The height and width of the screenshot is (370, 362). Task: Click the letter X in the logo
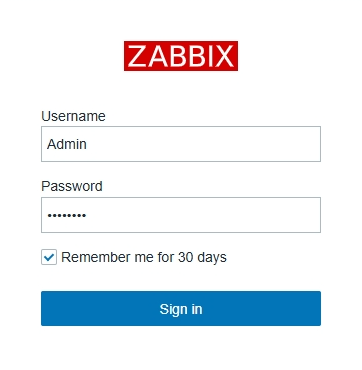click(224, 56)
